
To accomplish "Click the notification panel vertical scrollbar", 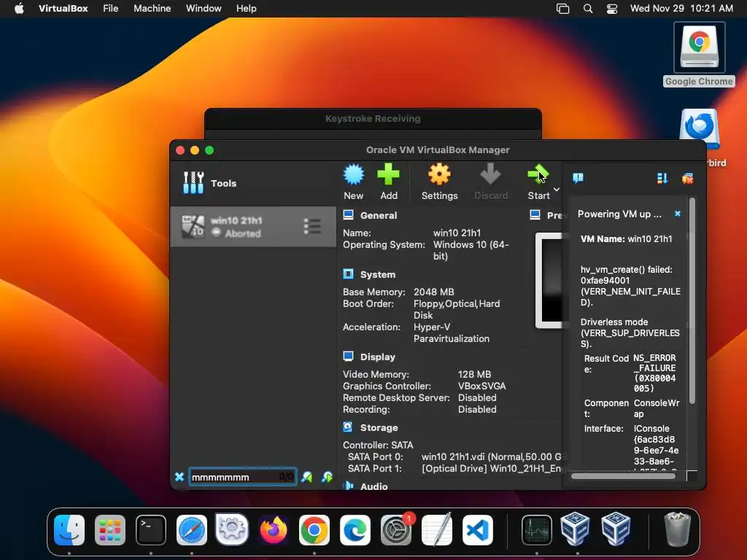I will tap(692, 303).
